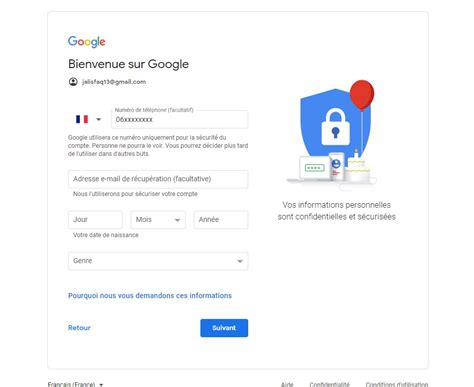Go back with Retour link
This screenshot has height=387, width=474.
click(x=79, y=328)
